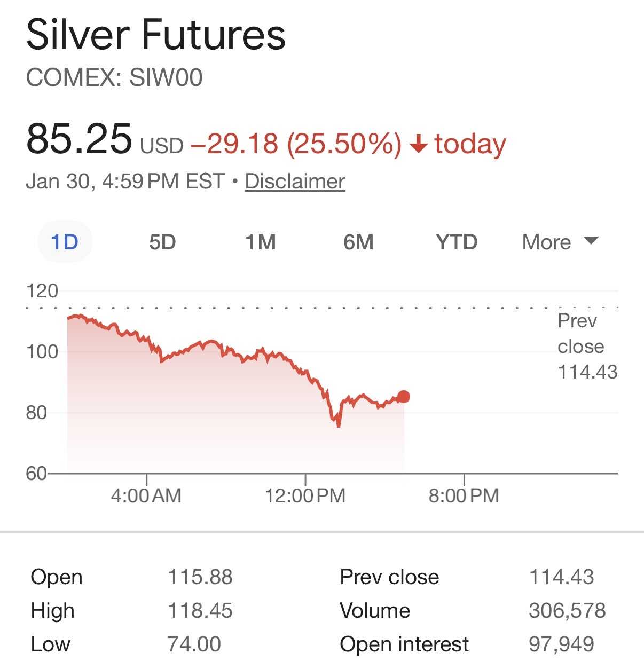Screen dimensions: 644x669
Task: Select the YTD range tab
Action: [457, 242]
